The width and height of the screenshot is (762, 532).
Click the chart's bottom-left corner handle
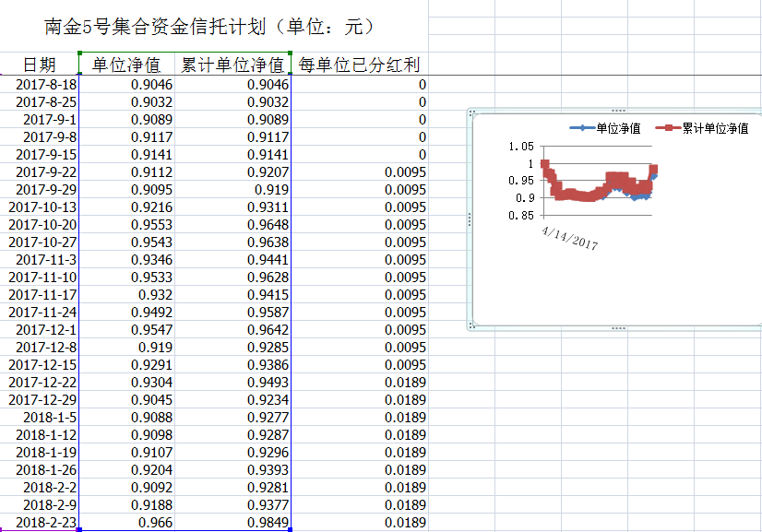tap(472, 325)
